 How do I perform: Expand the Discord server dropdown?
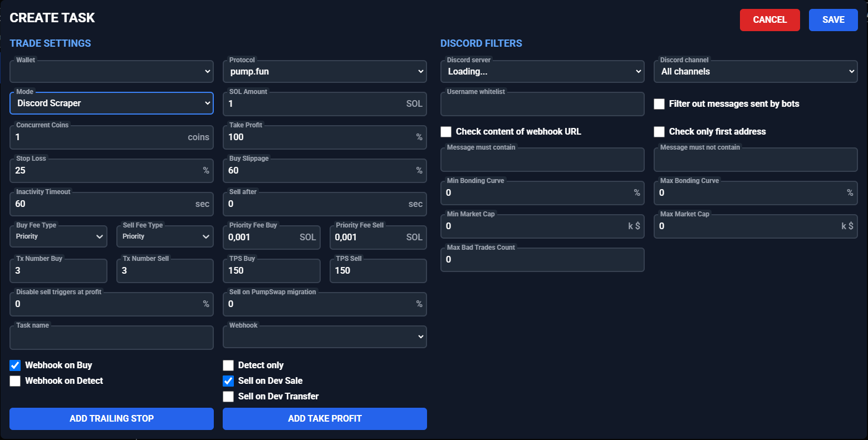[542, 72]
